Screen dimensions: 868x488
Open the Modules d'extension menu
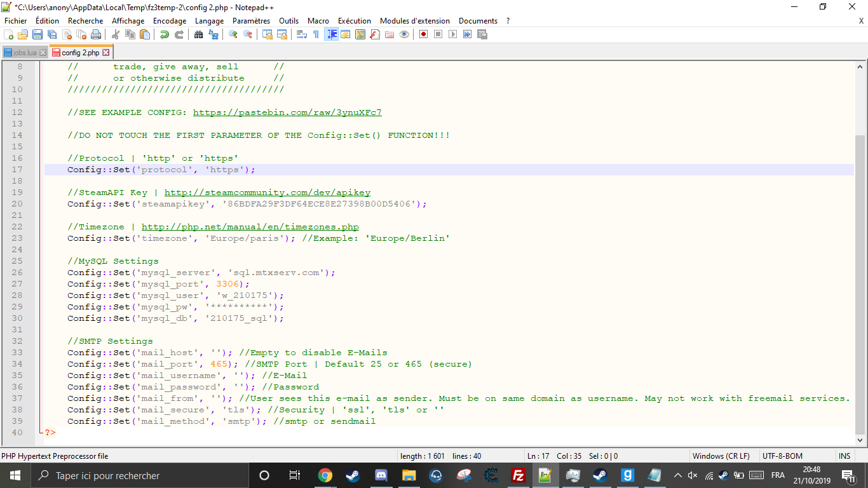click(415, 21)
